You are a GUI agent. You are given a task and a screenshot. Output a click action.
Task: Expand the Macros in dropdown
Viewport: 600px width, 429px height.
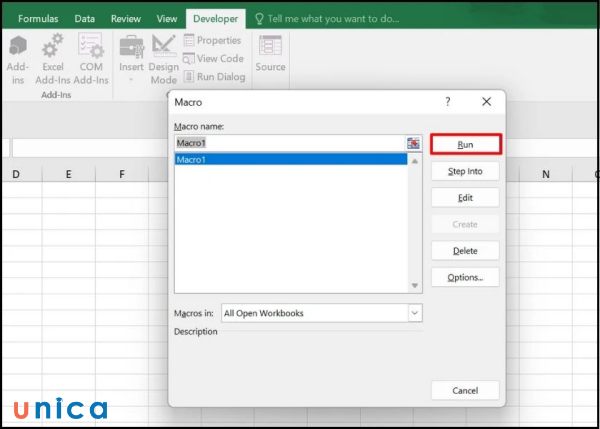click(414, 313)
